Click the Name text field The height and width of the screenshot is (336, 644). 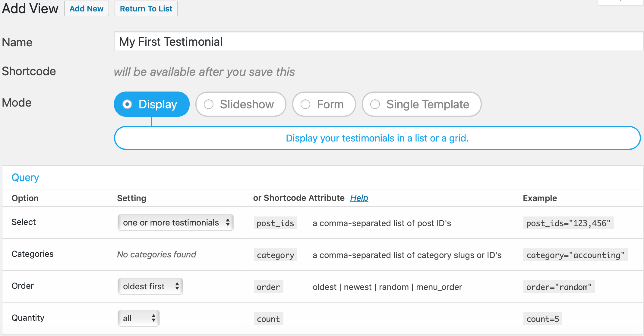378,42
